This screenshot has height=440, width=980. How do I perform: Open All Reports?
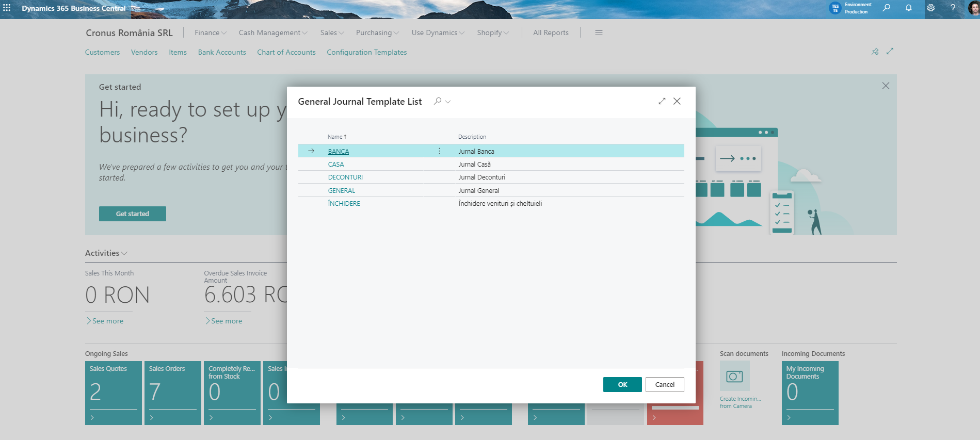[551, 32]
